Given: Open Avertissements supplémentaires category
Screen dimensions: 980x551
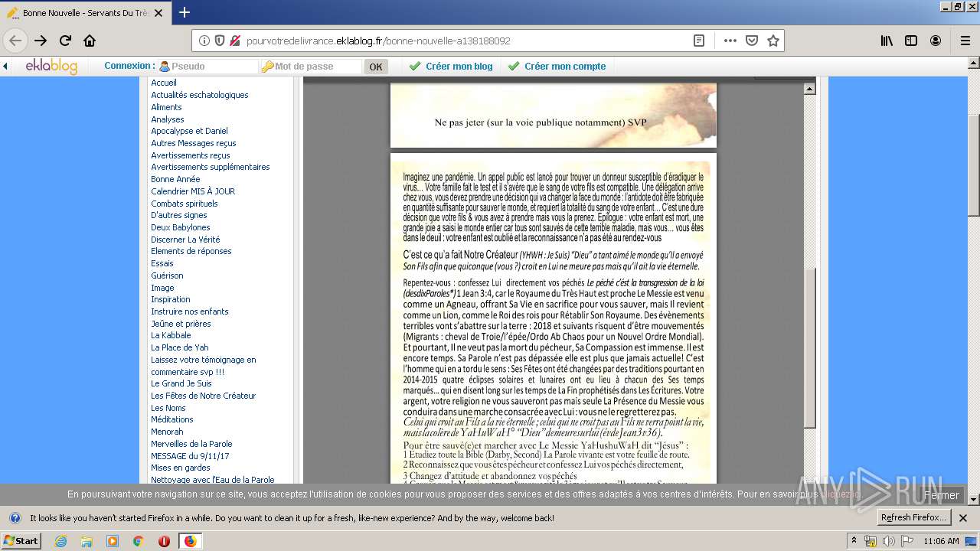Looking at the screenshot, I should pyautogui.click(x=211, y=167).
